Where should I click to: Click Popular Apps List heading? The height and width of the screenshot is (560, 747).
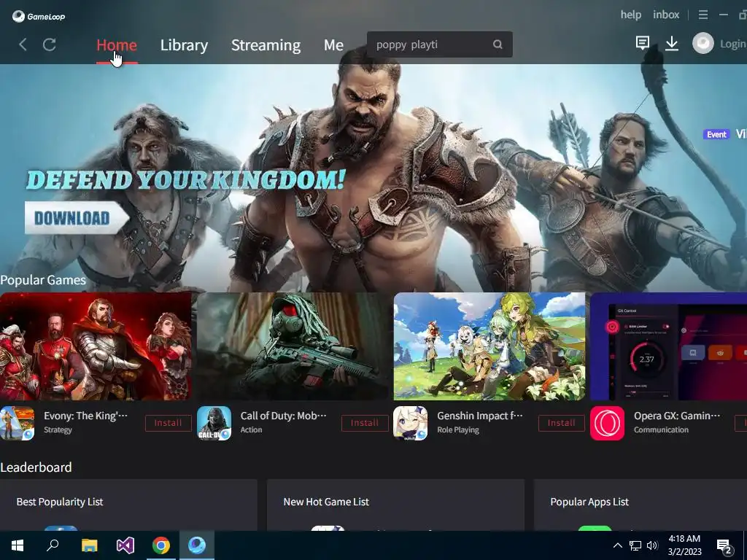tap(589, 502)
